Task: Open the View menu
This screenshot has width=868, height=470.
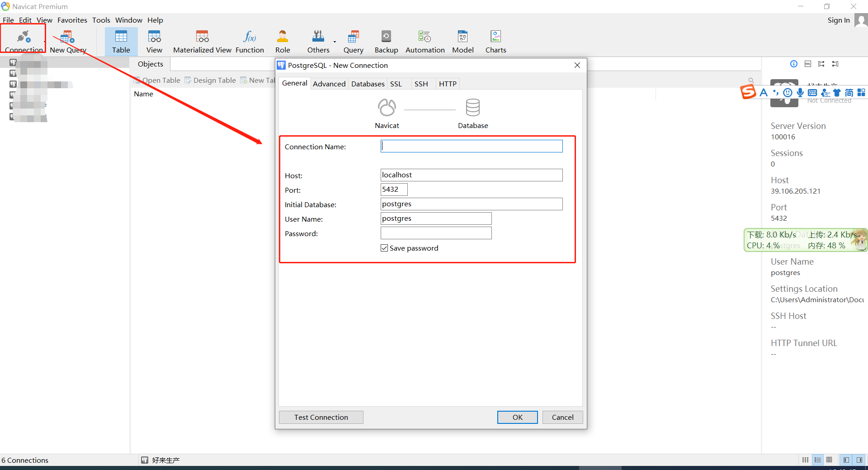Action: click(x=44, y=20)
